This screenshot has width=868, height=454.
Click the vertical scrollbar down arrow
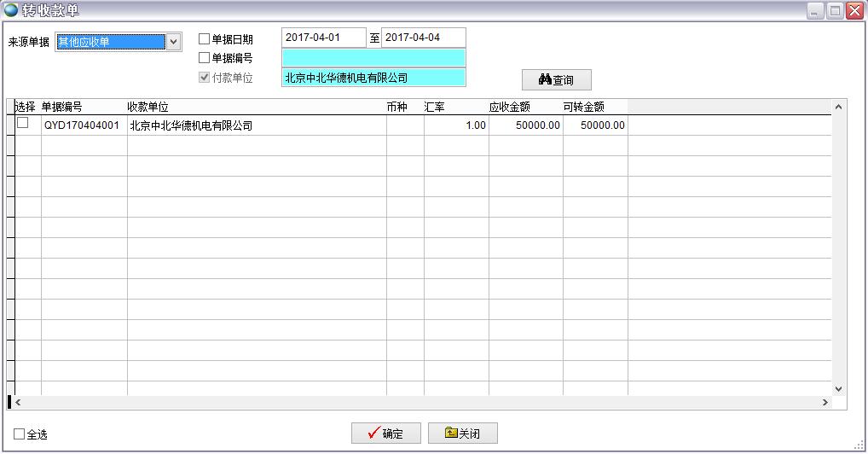pyautogui.click(x=837, y=388)
